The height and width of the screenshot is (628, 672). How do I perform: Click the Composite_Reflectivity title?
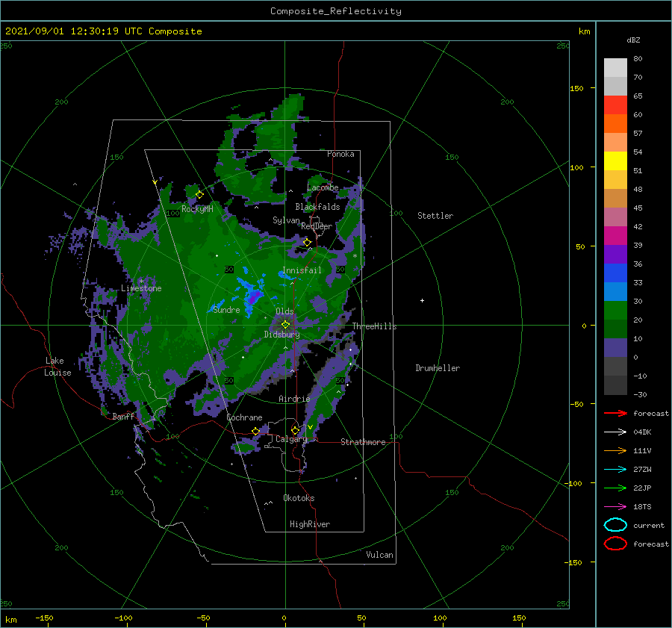click(x=336, y=11)
